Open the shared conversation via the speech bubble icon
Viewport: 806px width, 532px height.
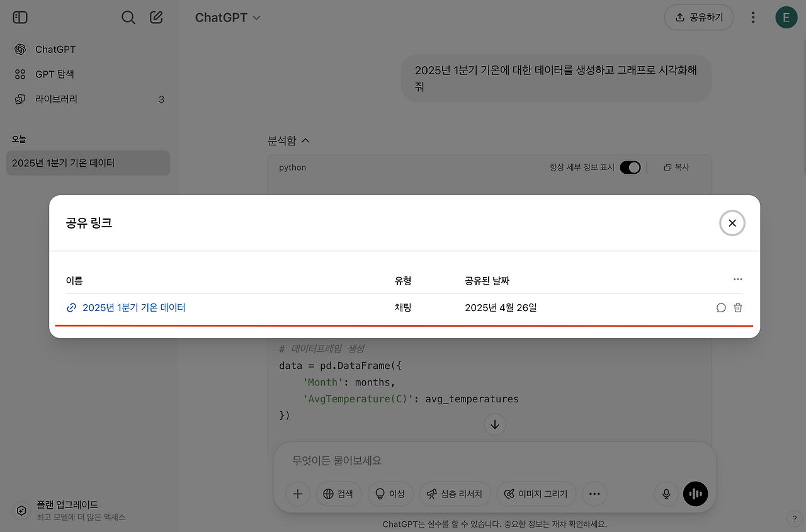(721, 307)
